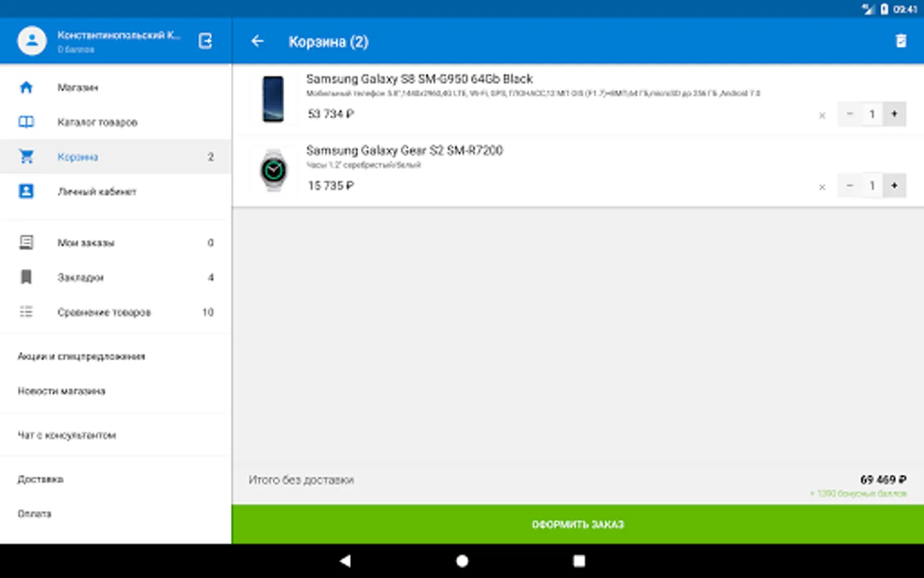This screenshot has height=578, width=924.
Task: Select the Корзина cart icon in sidebar
Action: coord(26,157)
